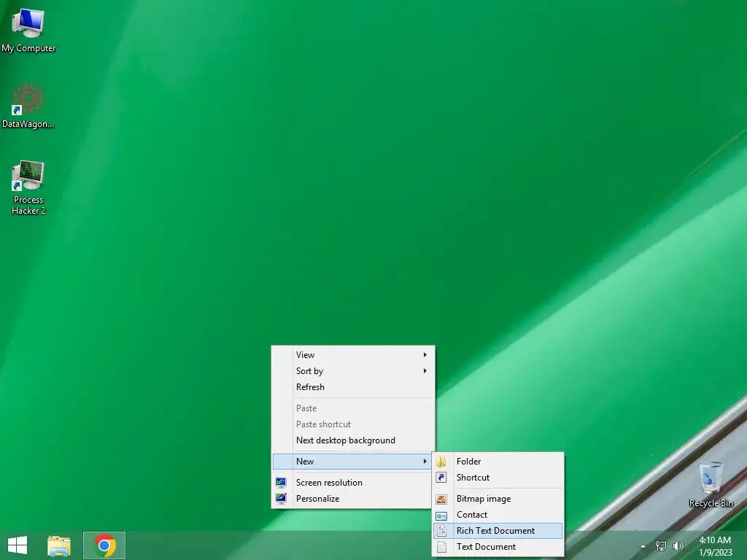Image resolution: width=747 pixels, height=560 pixels.
Task: Open the Windows Start button
Action: [18, 545]
